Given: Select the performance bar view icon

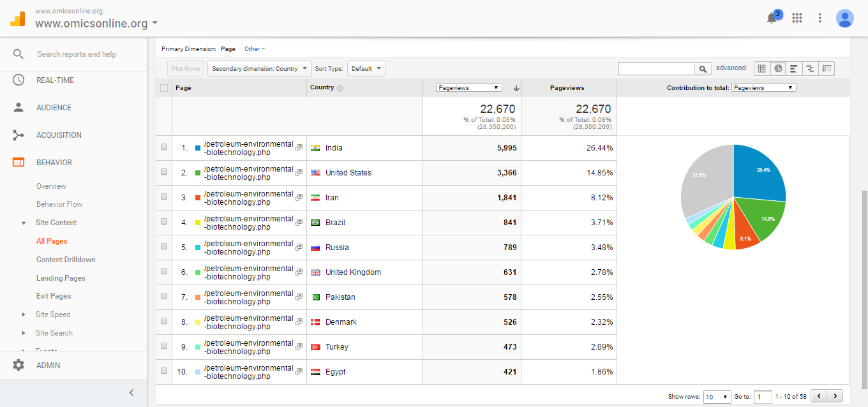Looking at the screenshot, I should [x=794, y=68].
